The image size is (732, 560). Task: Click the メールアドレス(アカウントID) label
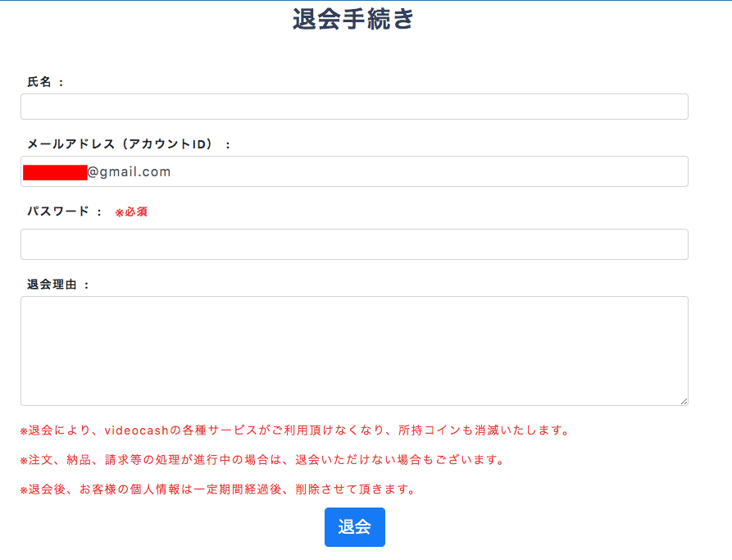129,144
